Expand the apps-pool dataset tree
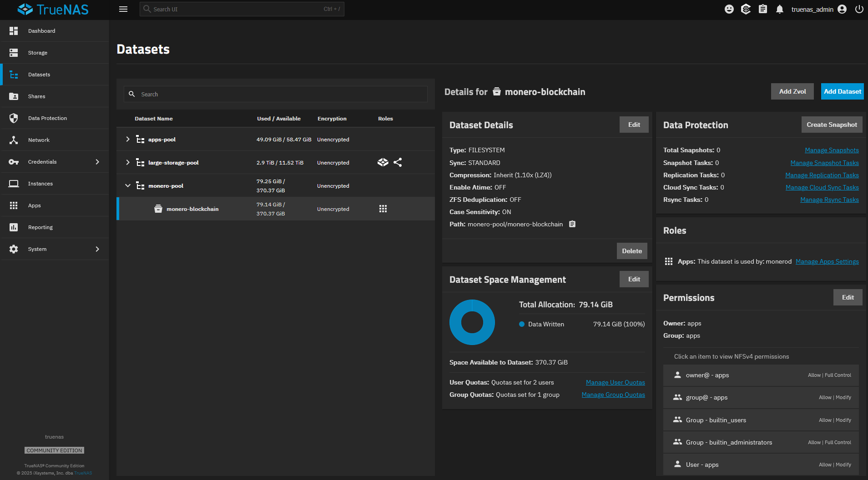Viewport: 868px width, 480px height. (x=128, y=139)
